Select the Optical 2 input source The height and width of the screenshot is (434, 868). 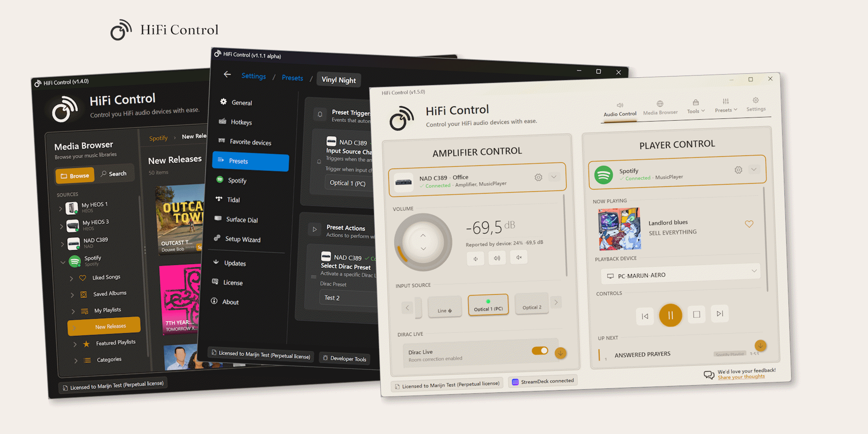pos(532,303)
